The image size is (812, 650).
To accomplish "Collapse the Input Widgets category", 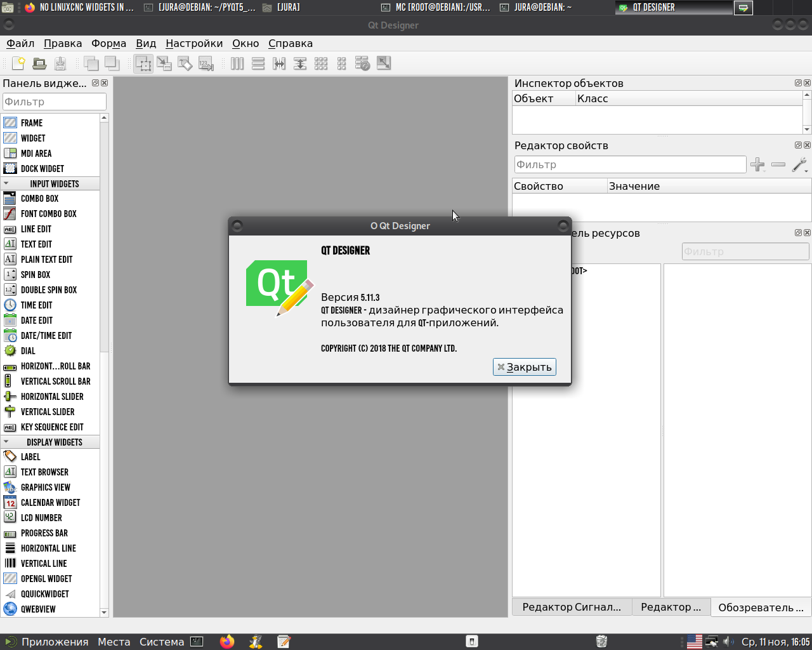I will click(51, 184).
